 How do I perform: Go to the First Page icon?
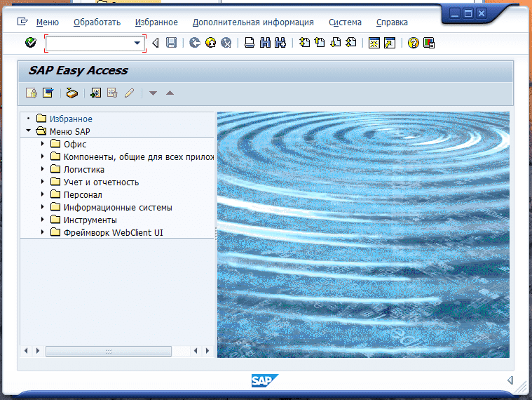(x=304, y=43)
